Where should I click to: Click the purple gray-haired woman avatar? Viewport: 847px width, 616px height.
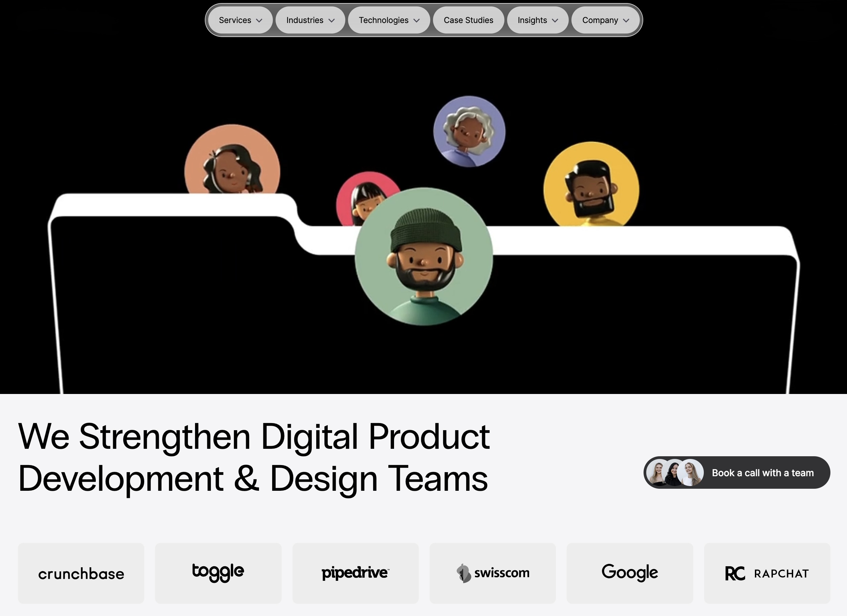(470, 131)
